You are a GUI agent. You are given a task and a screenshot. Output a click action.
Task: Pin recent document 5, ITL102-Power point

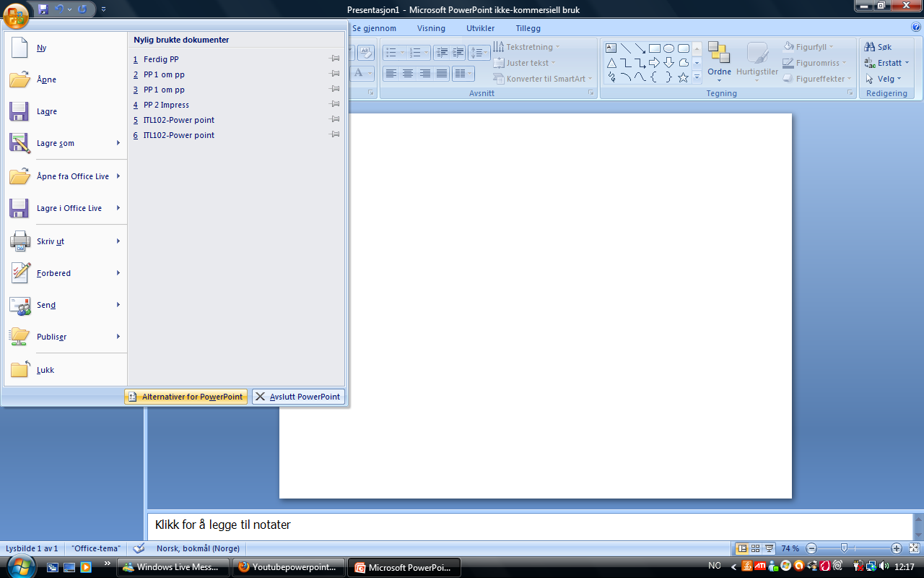(334, 119)
